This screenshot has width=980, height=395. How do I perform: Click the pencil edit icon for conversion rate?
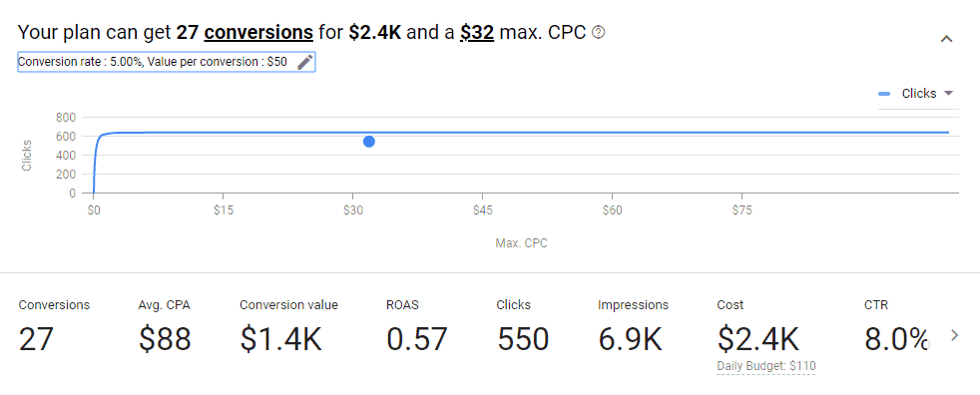click(x=305, y=62)
